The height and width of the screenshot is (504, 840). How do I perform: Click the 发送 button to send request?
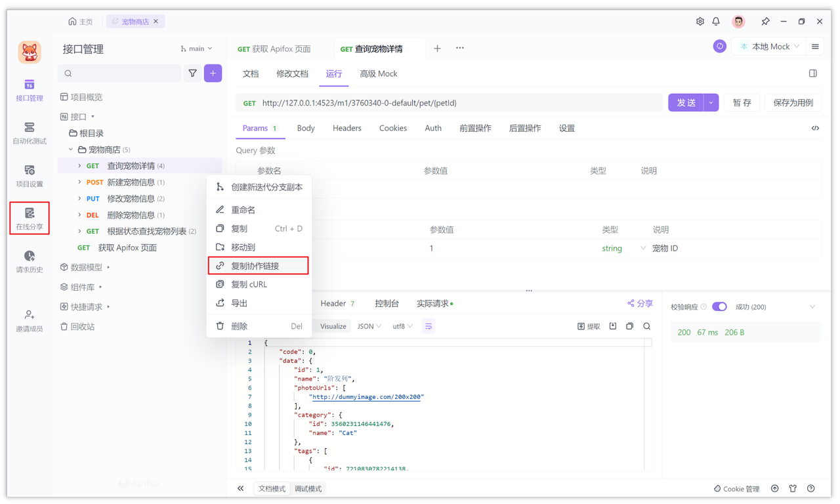point(688,103)
